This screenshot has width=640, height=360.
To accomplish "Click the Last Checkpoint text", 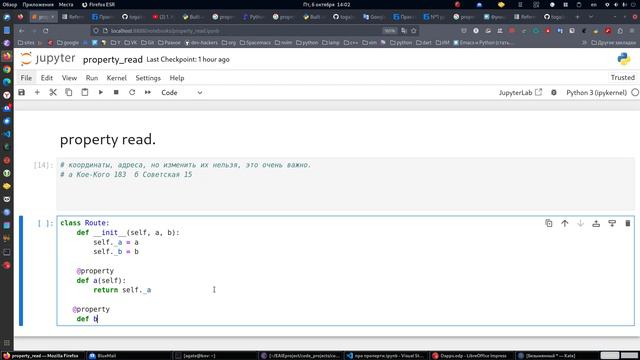I will tap(188, 60).
